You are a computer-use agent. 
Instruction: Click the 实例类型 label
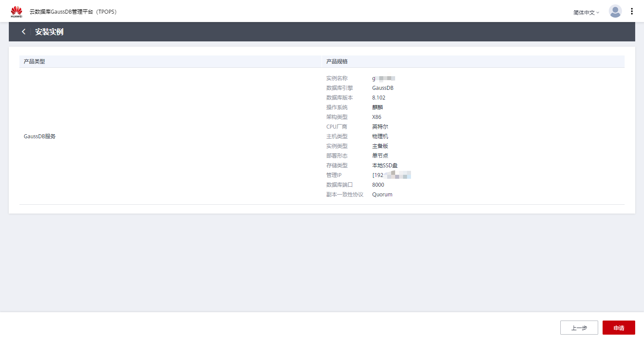[x=337, y=146]
